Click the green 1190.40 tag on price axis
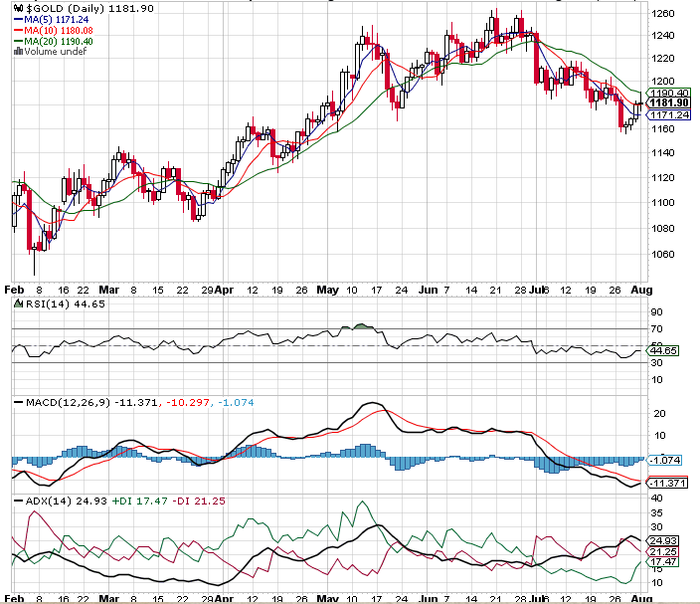The height and width of the screenshot is (604, 700). pyautogui.click(x=669, y=93)
